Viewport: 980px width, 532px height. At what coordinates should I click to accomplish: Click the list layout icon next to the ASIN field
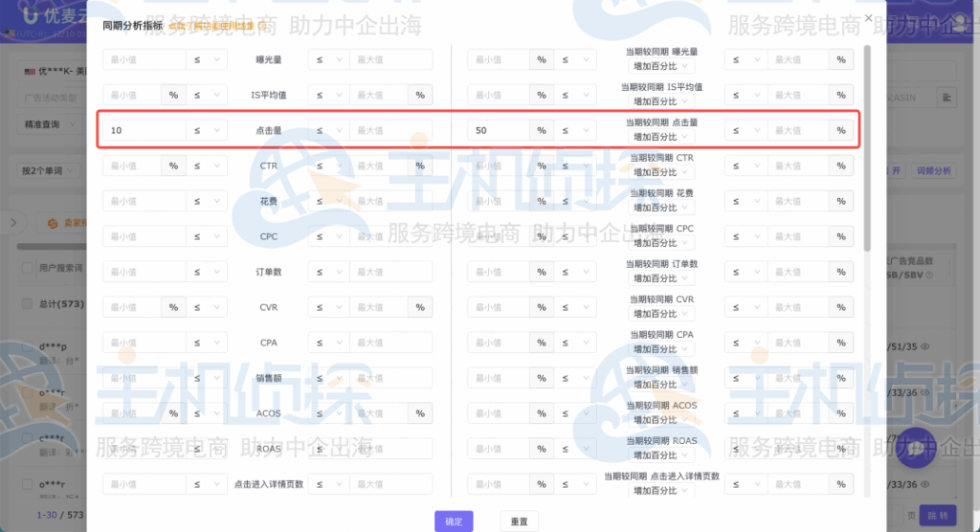click(x=947, y=97)
